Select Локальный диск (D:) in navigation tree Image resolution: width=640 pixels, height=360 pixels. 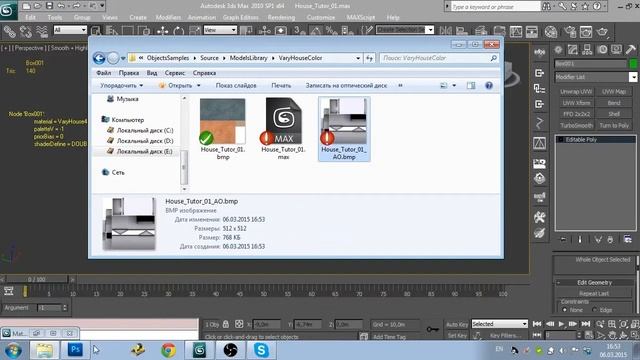tap(140, 141)
